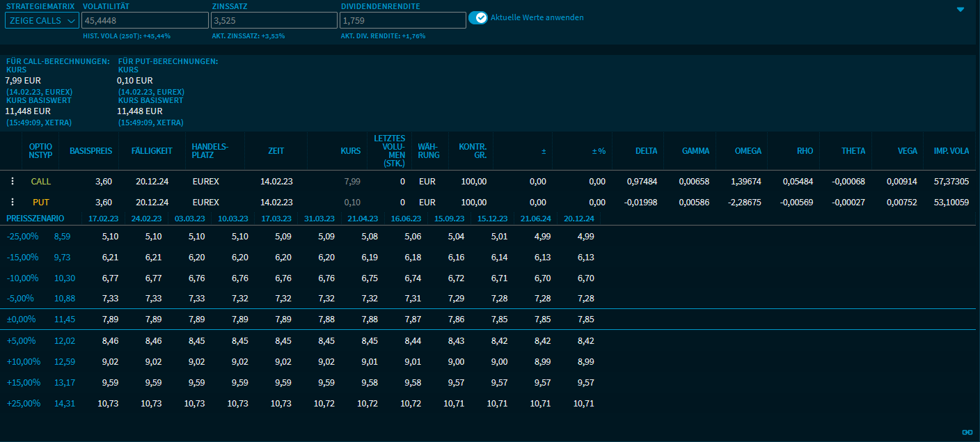
Task: Open the three-dot menu for the PUT row
Action: [x=12, y=202]
